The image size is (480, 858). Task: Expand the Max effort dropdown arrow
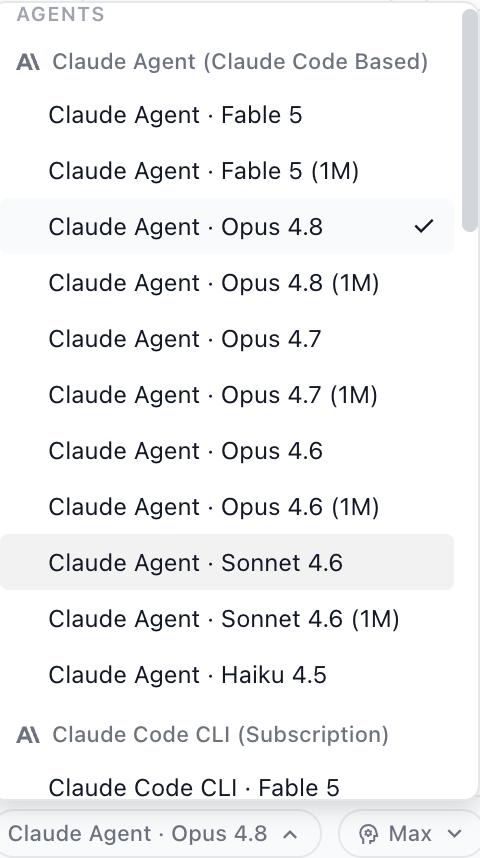[x=454, y=834]
